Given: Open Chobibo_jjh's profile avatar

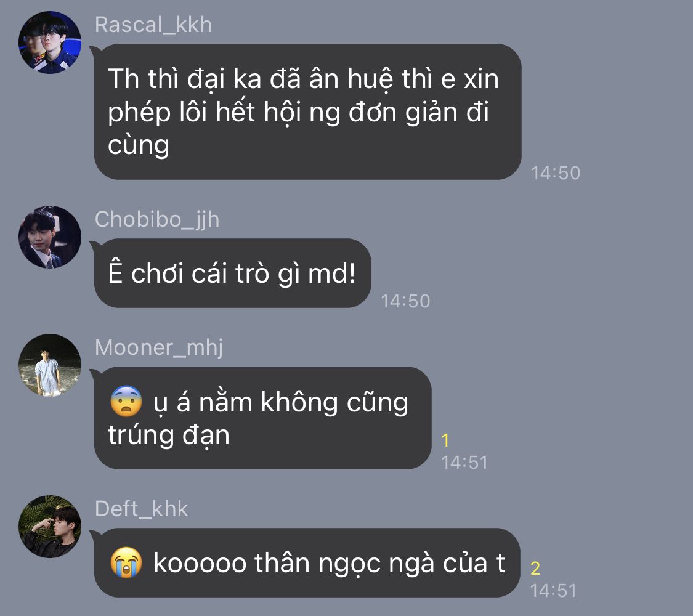Looking at the screenshot, I should 50,237.
